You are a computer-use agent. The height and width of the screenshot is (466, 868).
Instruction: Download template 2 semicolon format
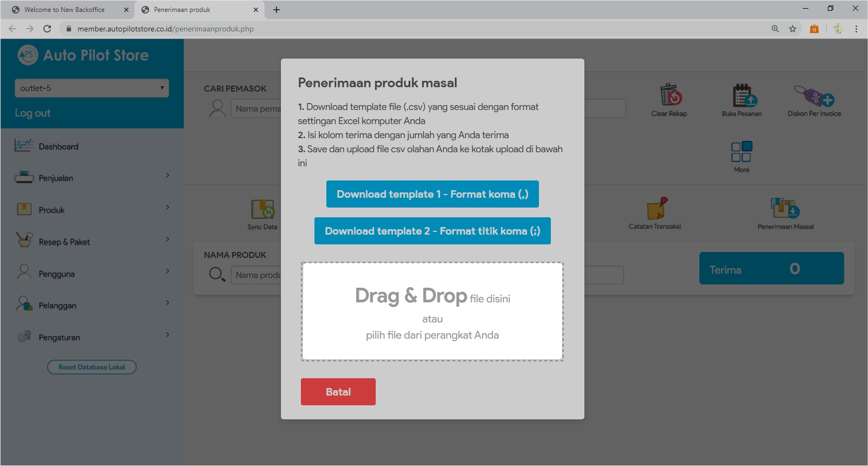(x=432, y=231)
